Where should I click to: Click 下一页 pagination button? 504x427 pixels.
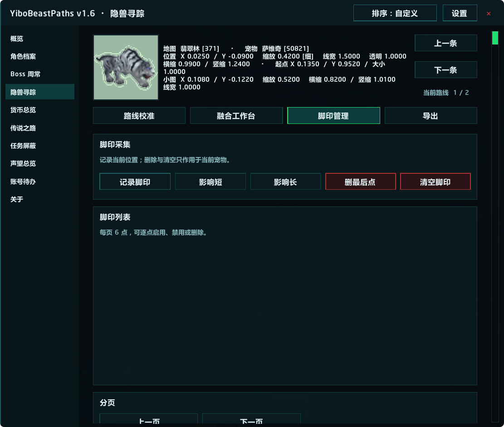(251, 420)
